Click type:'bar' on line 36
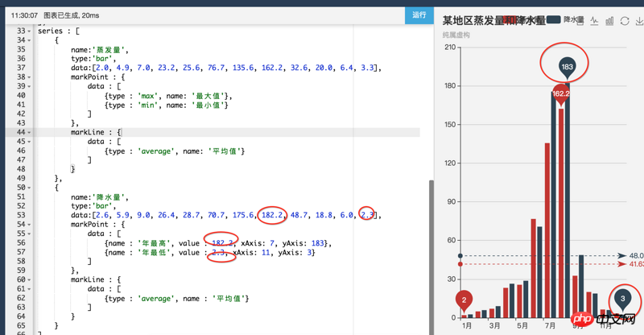This screenshot has width=644, height=335. [93, 59]
